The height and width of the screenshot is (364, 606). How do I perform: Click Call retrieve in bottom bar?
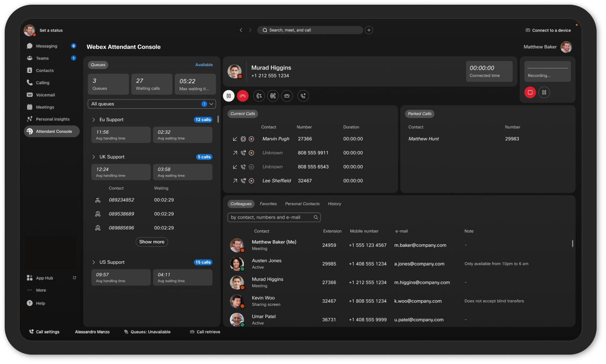click(205, 332)
